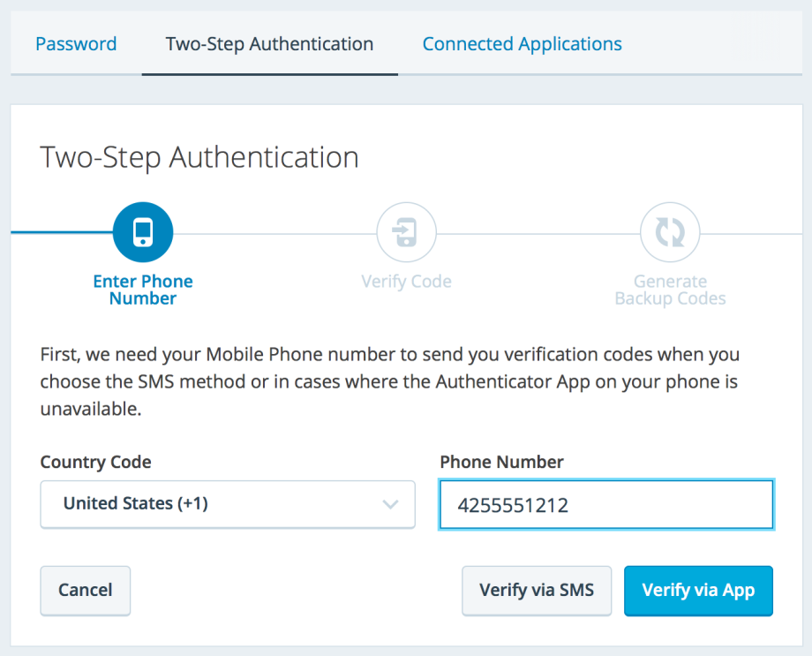This screenshot has width=812, height=656.
Task: Click the Two-Step Authentication page heading
Action: tap(199, 157)
